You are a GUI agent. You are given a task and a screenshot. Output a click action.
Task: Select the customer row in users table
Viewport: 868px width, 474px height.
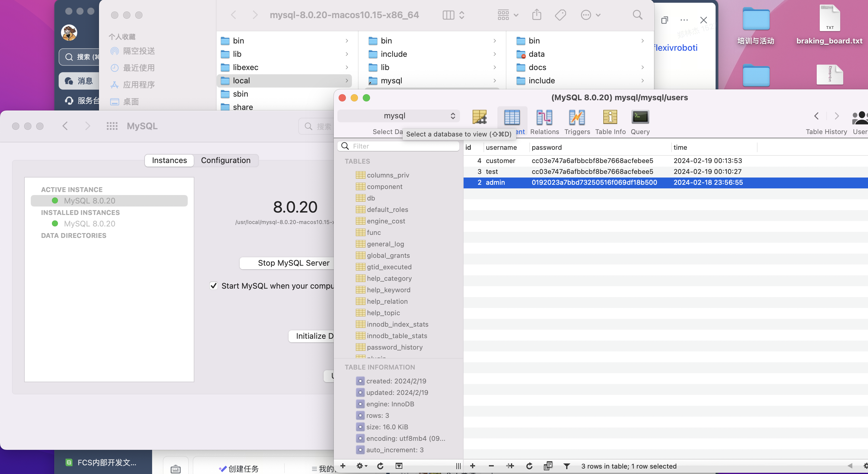[x=665, y=161]
